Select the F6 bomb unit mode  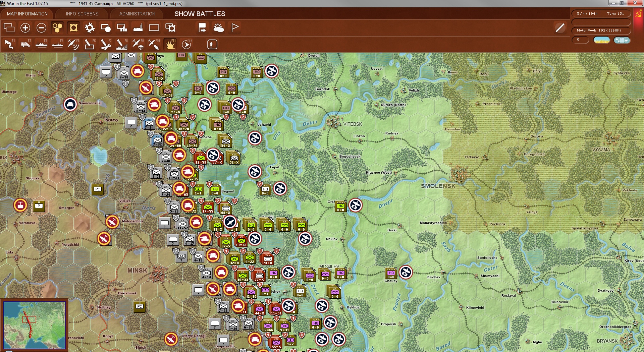90,44
